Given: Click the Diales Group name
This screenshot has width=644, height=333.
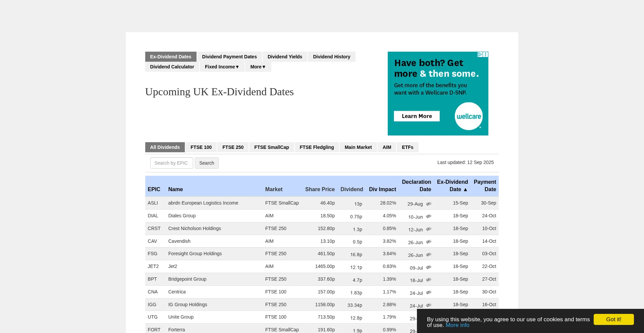Looking at the screenshot, I should (182, 216).
